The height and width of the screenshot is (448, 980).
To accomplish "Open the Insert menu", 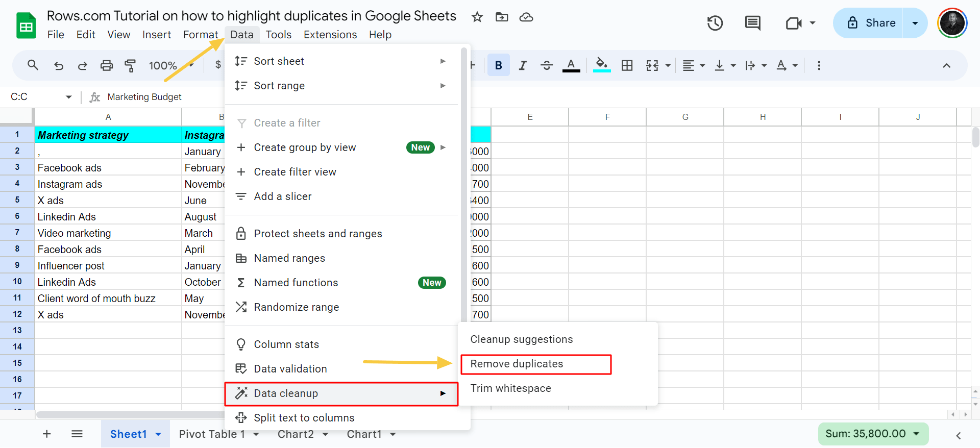I will point(157,35).
